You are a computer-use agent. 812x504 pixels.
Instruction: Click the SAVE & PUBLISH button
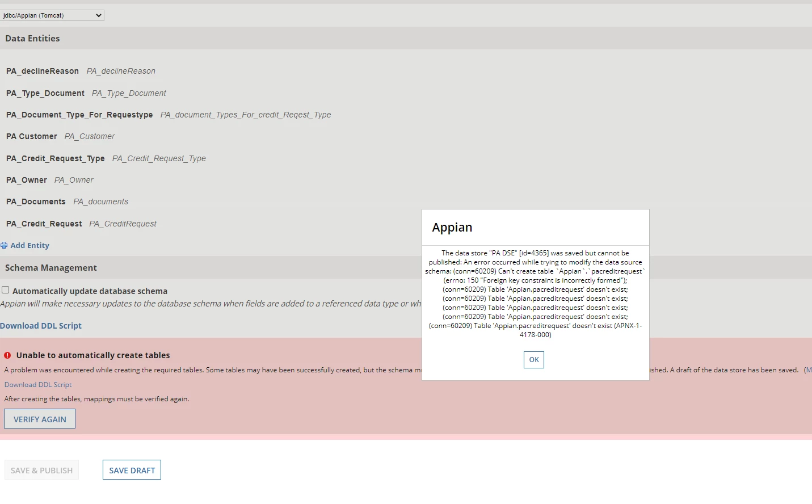[x=41, y=470]
